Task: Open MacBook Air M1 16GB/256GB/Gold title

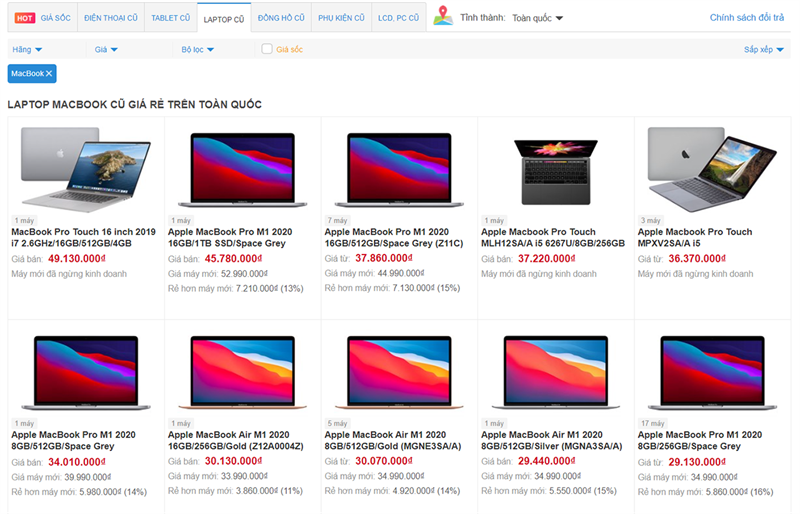Action: [236, 440]
